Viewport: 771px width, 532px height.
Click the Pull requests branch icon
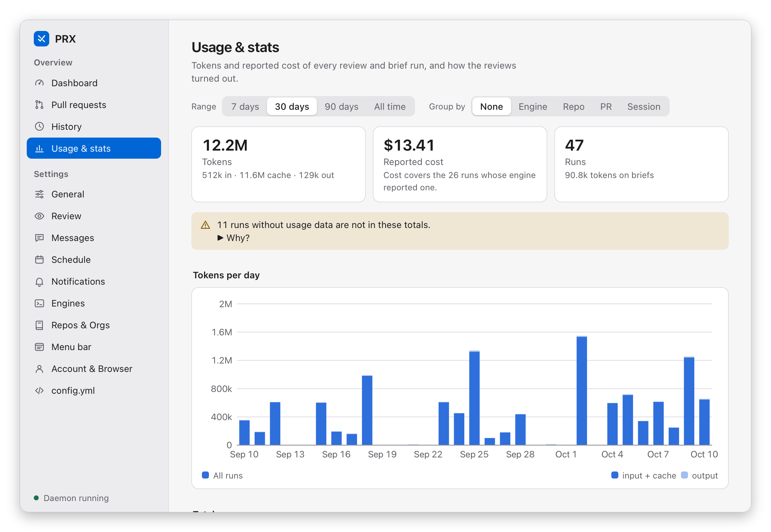tap(39, 105)
